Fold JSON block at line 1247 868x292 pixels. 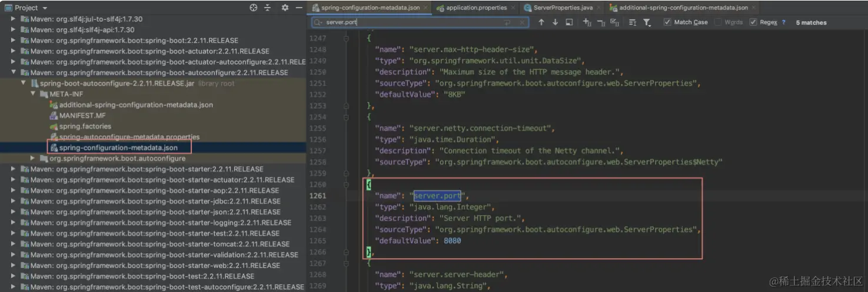tap(346, 38)
